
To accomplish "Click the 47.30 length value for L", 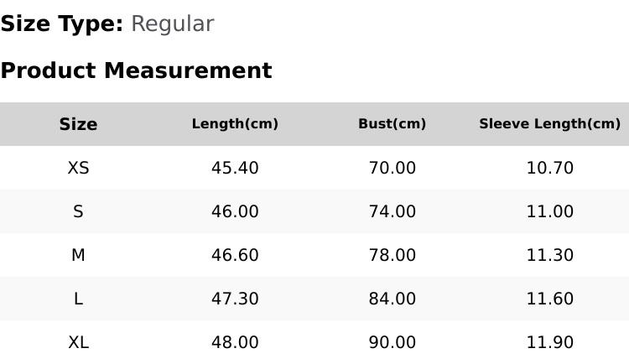I will tap(235, 299).
